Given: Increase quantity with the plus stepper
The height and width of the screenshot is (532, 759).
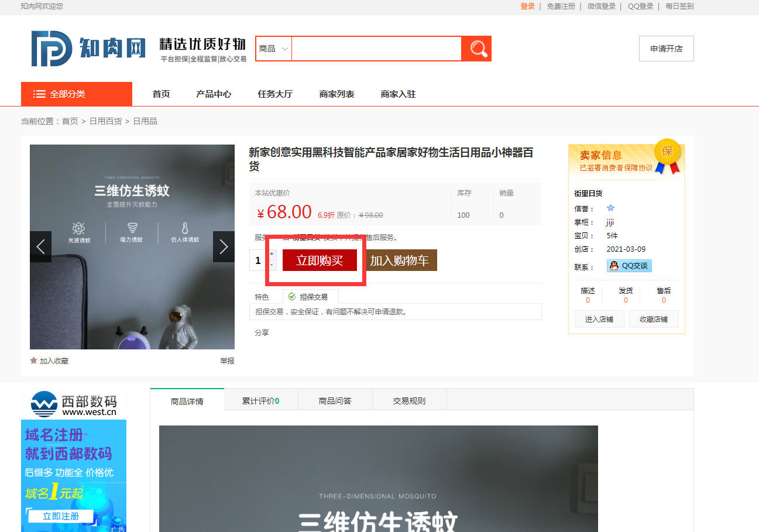Looking at the screenshot, I should tap(272, 254).
